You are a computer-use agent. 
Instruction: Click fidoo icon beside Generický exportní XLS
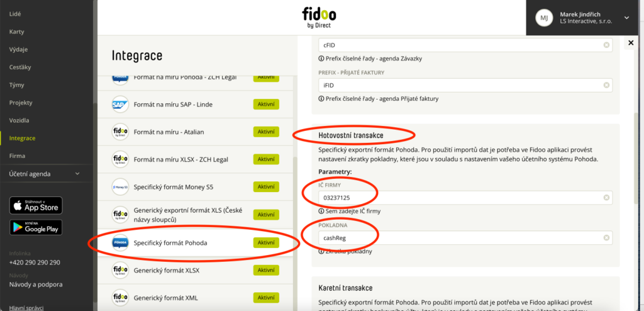tap(120, 215)
